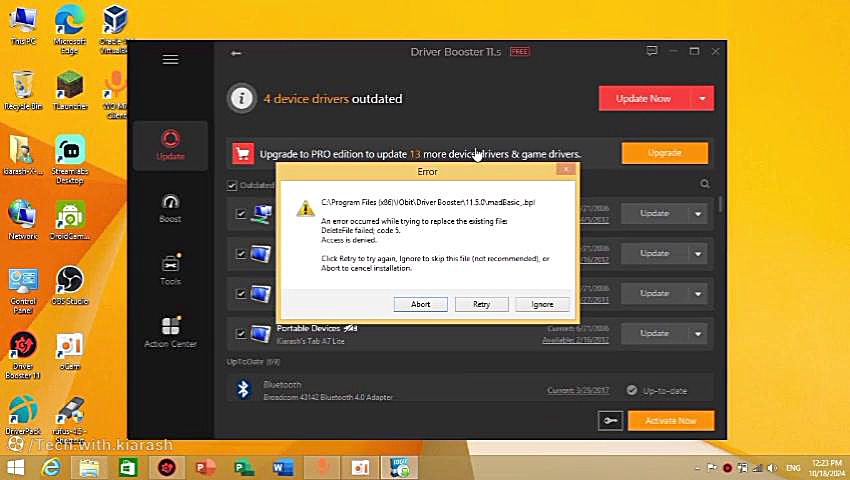
Task: Select the Bluetooth Broadcom adapter row
Action: pyautogui.click(x=471, y=390)
